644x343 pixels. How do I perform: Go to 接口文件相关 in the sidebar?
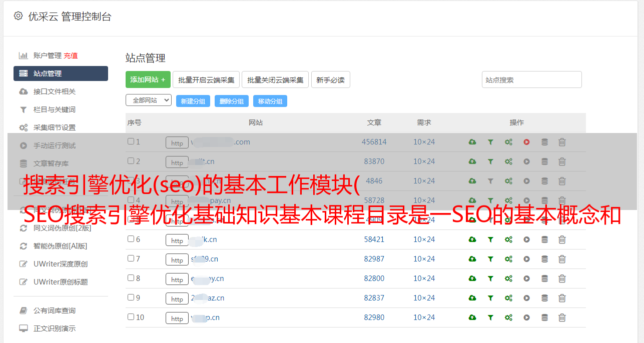55,91
